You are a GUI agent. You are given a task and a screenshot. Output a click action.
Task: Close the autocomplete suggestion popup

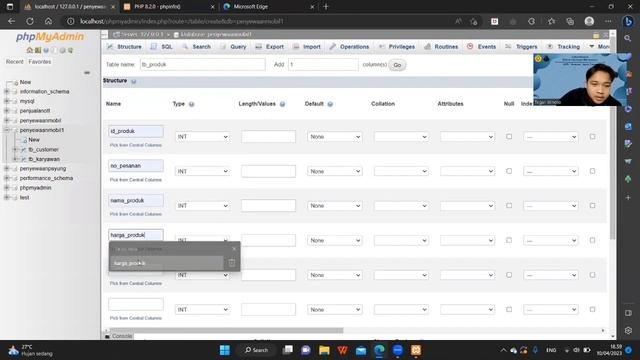point(234,249)
